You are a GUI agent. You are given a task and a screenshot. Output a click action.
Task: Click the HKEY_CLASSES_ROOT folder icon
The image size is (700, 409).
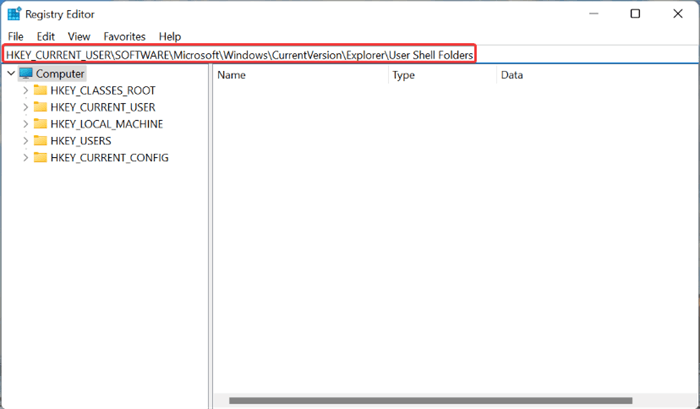click(40, 90)
